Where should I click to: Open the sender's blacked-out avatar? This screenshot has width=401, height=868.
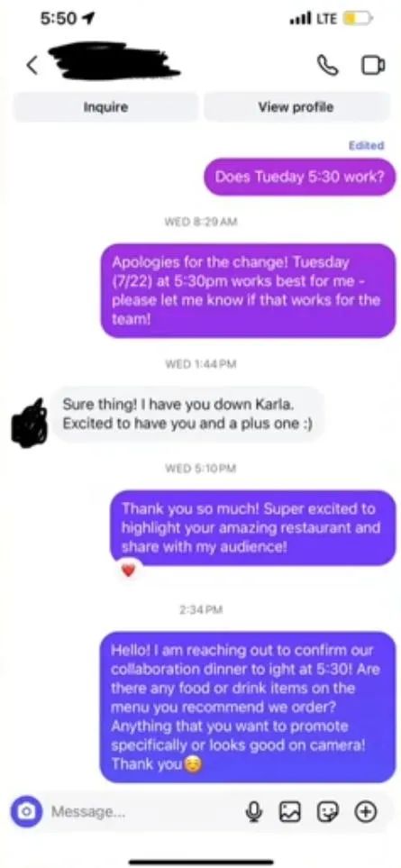(x=28, y=422)
